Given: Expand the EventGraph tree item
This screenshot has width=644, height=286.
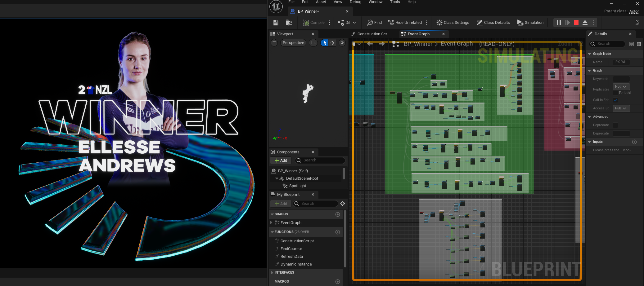Looking at the screenshot, I should click(x=271, y=223).
